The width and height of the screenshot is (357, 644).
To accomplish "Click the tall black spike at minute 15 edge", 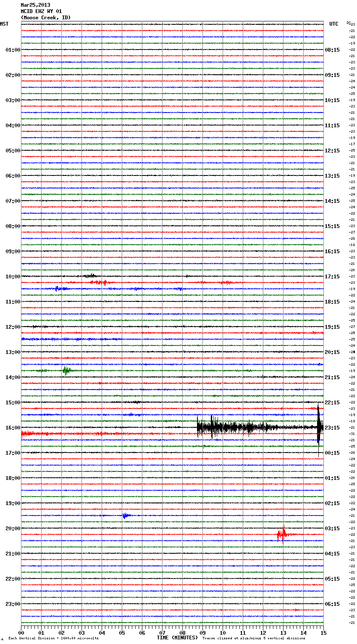I will pyautogui.click(x=319, y=428).
